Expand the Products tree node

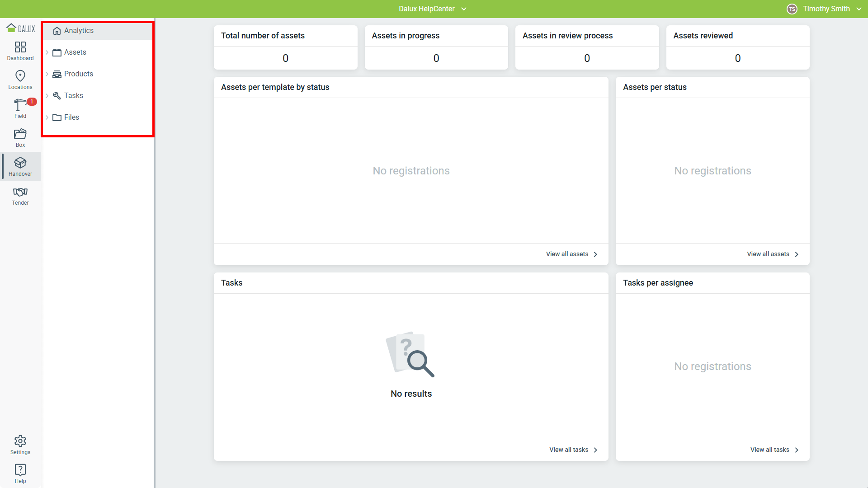click(47, 74)
